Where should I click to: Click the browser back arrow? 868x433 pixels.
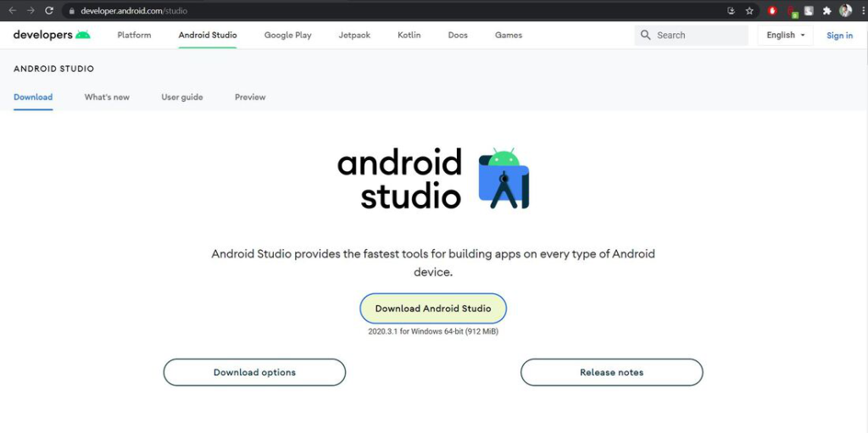pos(12,11)
